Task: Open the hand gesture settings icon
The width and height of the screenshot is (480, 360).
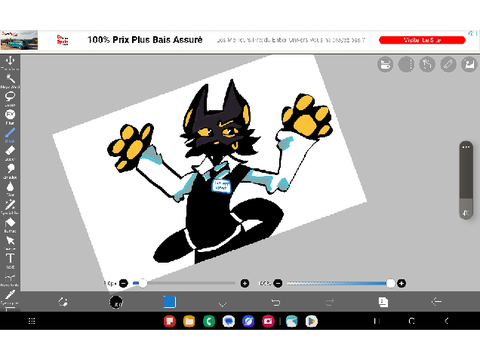Action: coord(427,64)
